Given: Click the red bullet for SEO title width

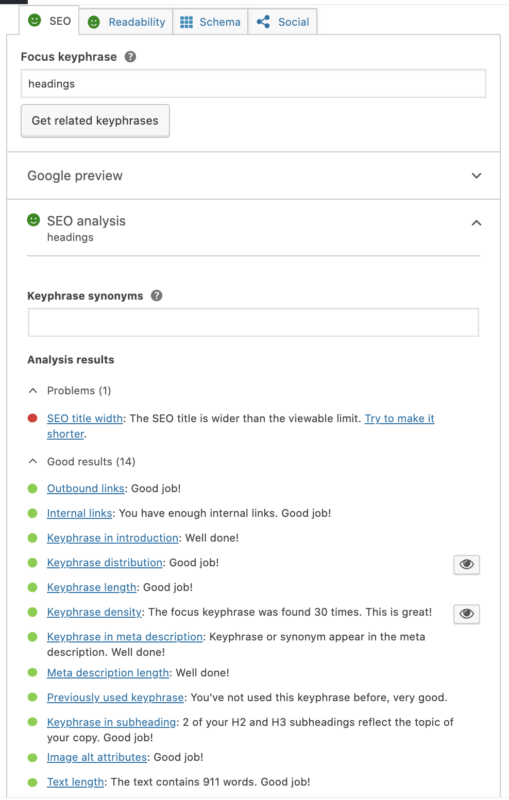Looking at the screenshot, I should 33,418.
